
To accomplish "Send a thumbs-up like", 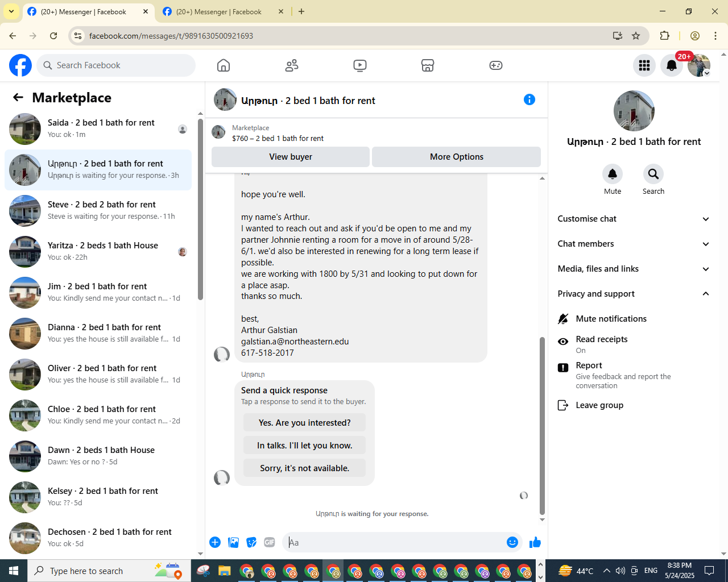I will coord(535,542).
